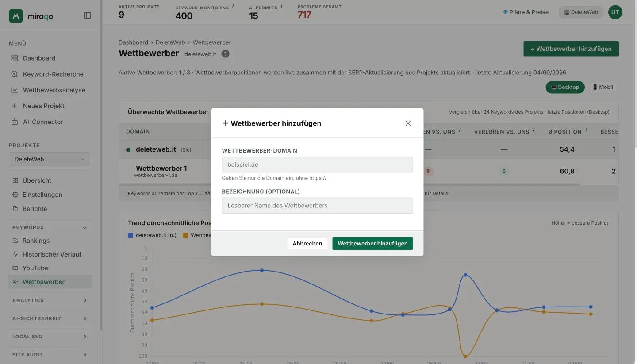The width and height of the screenshot is (637, 364).
Task: Click the Historischer Verlauf pulse icon
Action: pyautogui.click(x=15, y=254)
